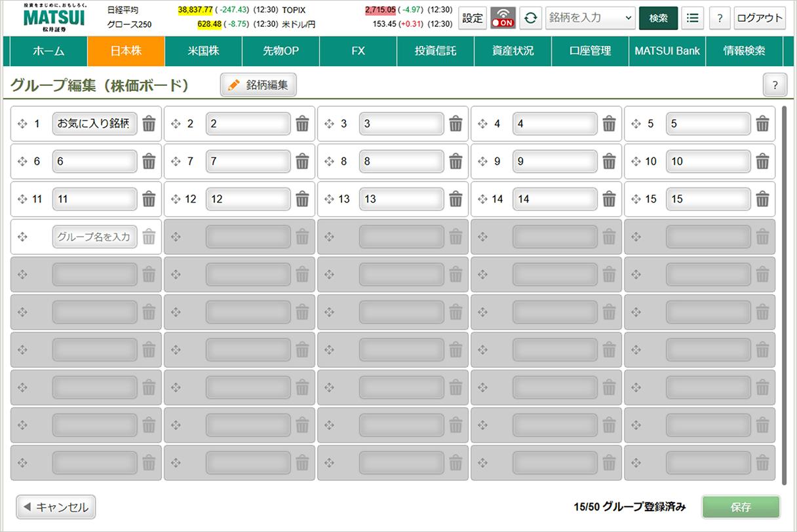
Task: Click the お気に入り銘柄 group name field
Action: (x=94, y=124)
